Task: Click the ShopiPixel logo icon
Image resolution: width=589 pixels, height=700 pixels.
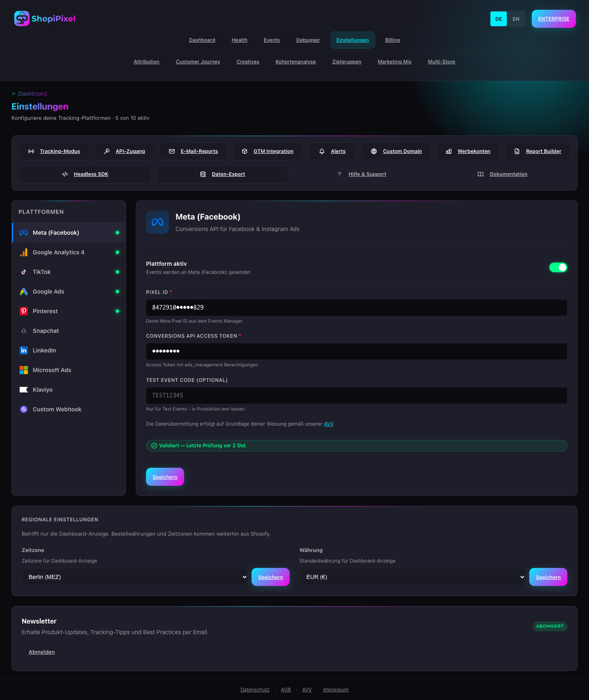Action: tap(22, 18)
